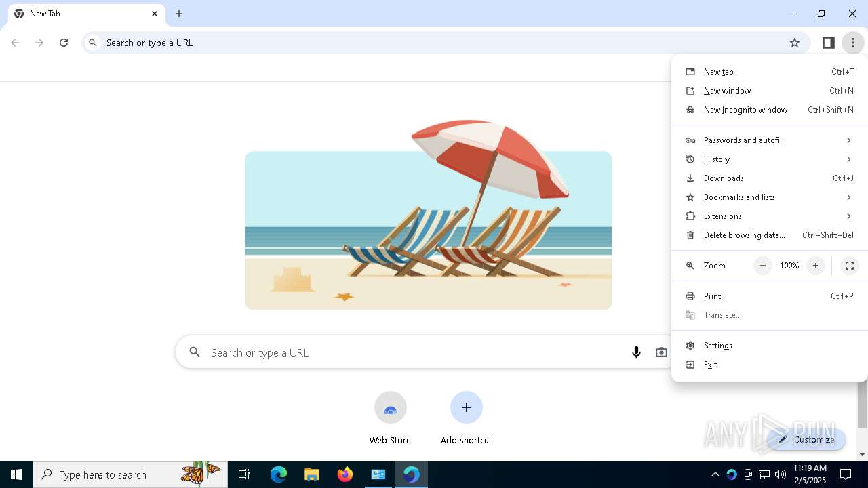868x488 pixels.
Task: Click the beach umbrella doodle image
Action: [x=429, y=215]
